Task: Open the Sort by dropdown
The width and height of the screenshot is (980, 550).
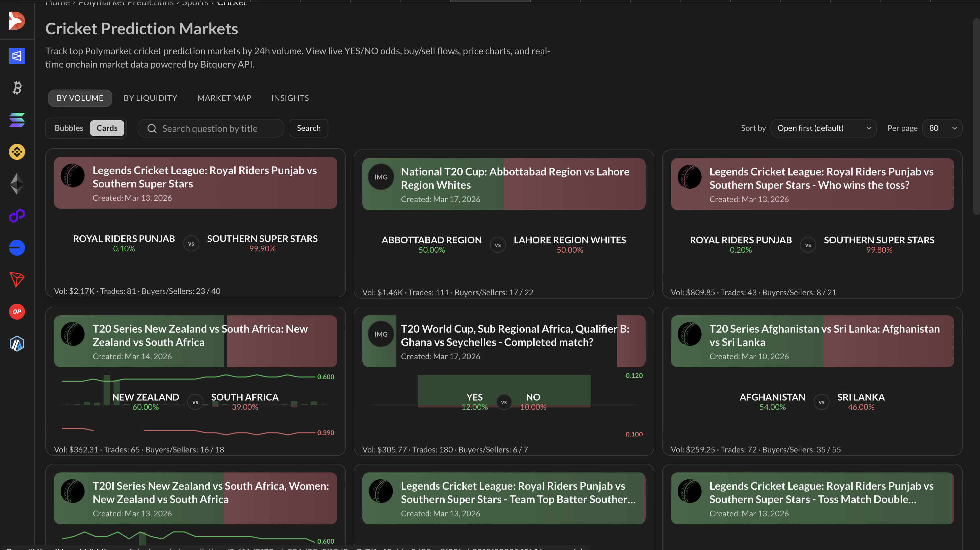Action: [823, 128]
